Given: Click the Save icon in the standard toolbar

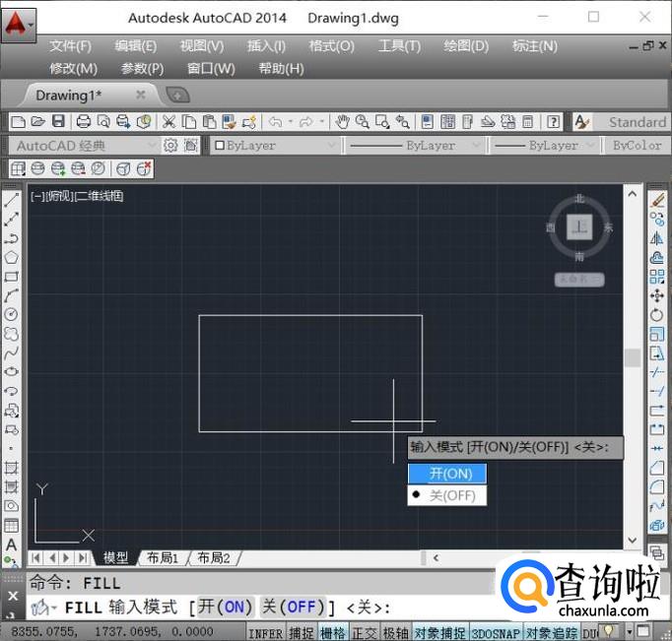Looking at the screenshot, I should tap(58, 122).
